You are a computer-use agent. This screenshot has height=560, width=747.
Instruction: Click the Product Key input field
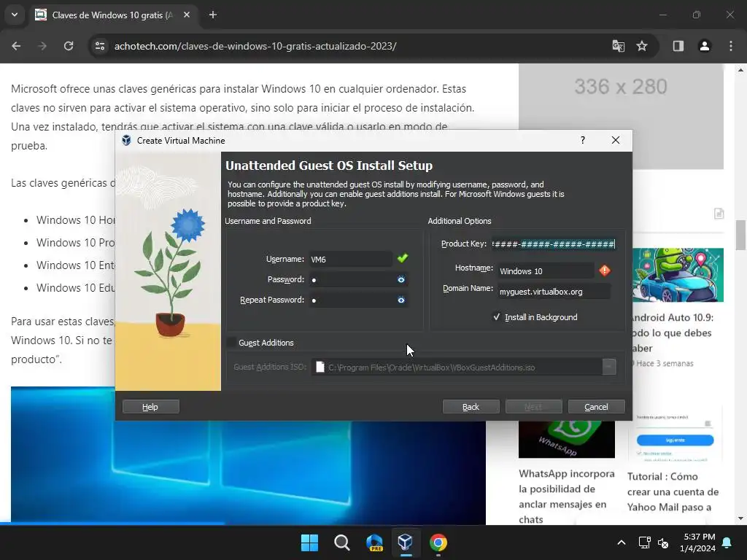point(554,244)
